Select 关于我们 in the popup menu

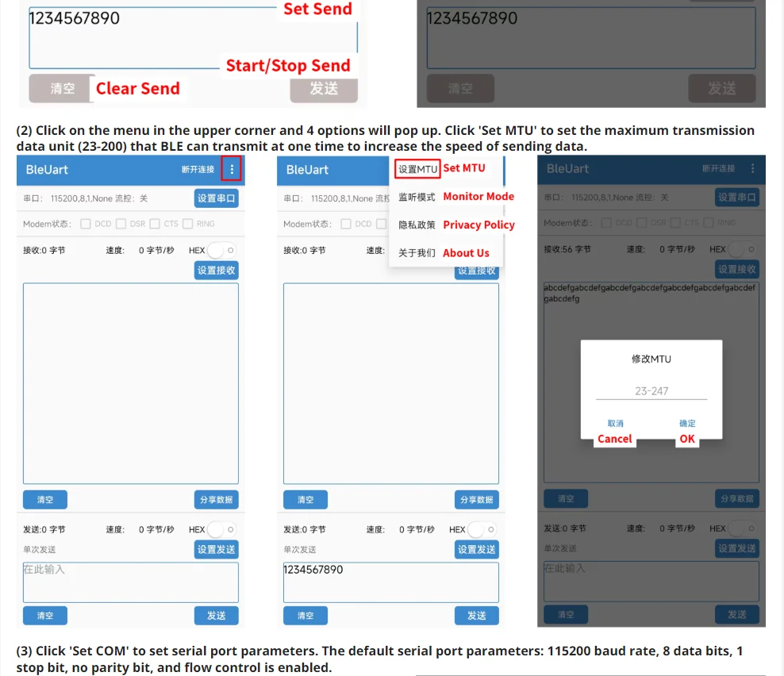tap(417, 253)
